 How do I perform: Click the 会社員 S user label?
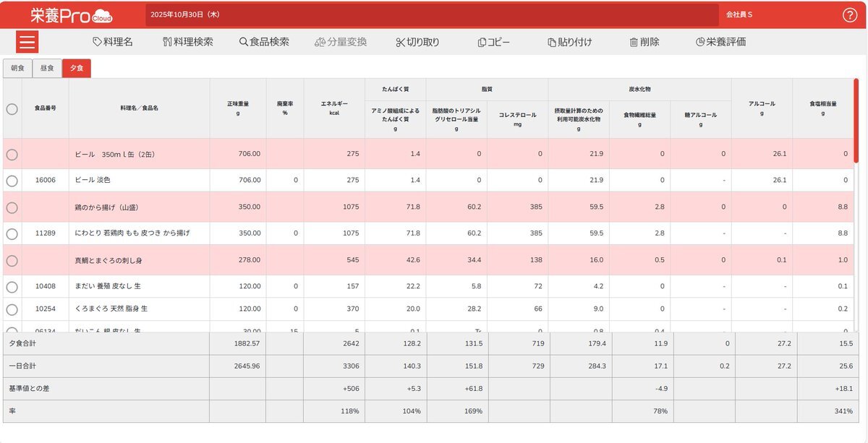(x=739, y=14)
